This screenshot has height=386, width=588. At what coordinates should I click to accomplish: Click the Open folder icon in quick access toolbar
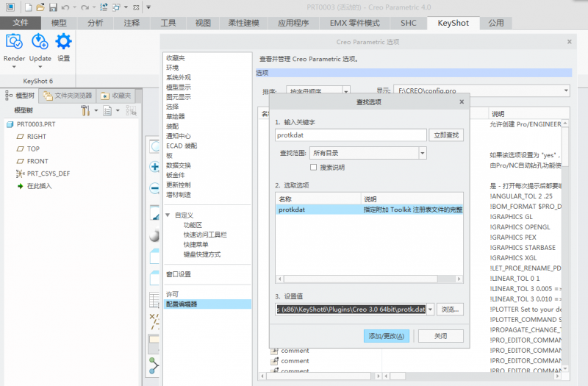[40, 7]
